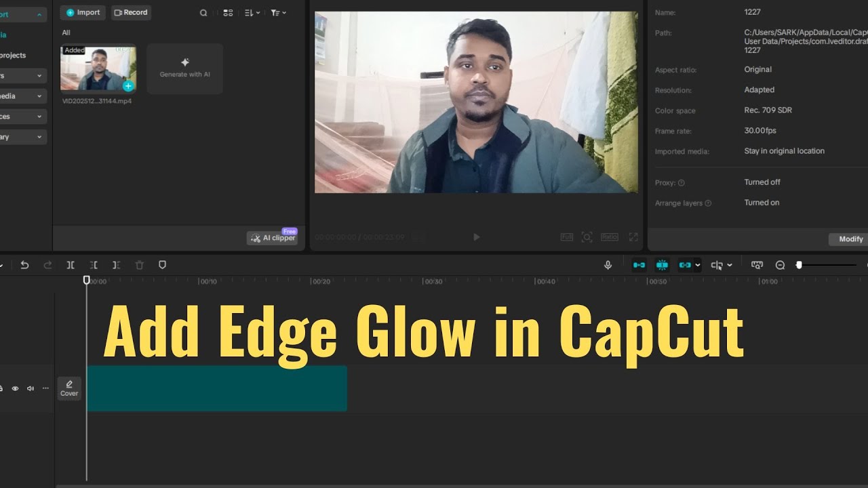This screenshot has height=488, width=868.
Task: Toggle auto snapping on timeline
Action: [x=662, y=265]
